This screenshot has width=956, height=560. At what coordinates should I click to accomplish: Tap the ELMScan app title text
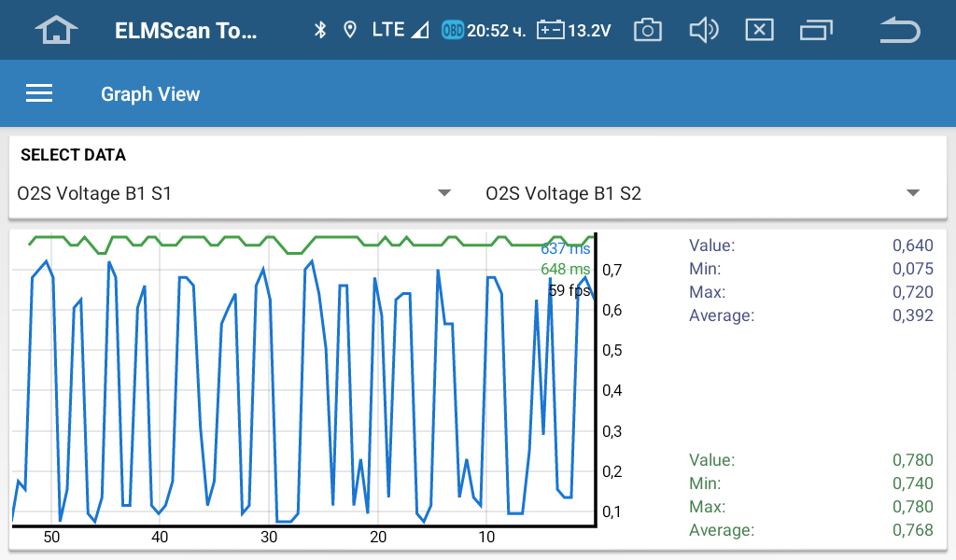point(185,30)
